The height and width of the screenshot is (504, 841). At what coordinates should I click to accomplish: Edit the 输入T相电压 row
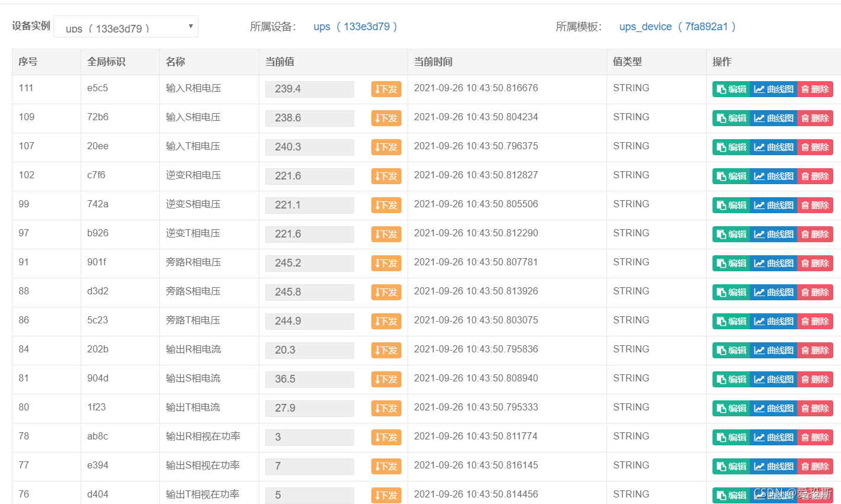point(731,147)
